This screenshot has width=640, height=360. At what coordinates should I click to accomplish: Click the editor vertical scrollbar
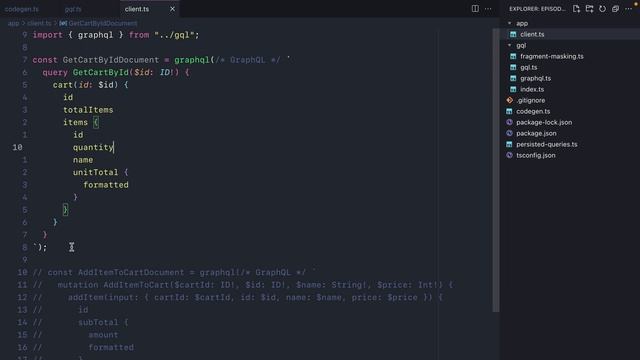tap(496, 169)
